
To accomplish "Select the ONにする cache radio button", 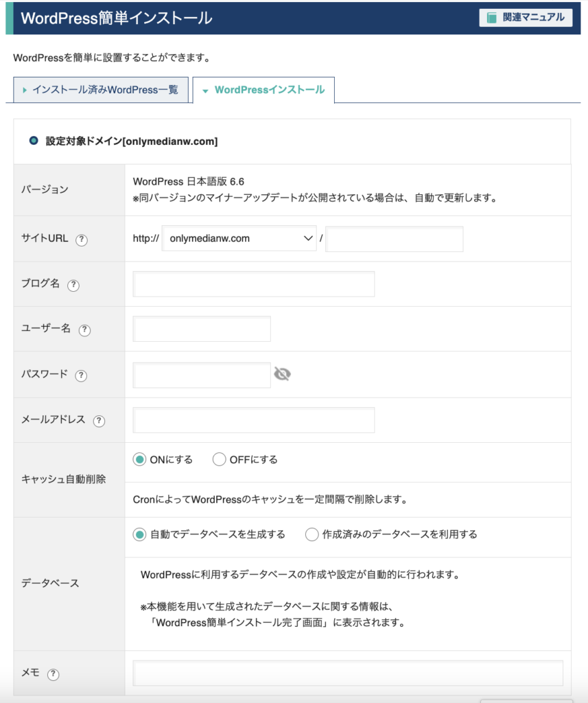I will (x=140, y=460).
